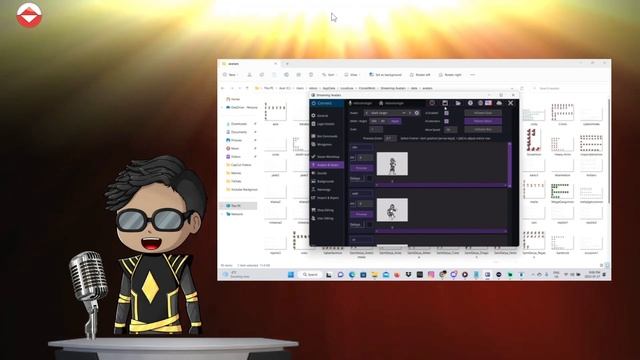Open Documents in File Explorer navigation pane
This screenshot has width=640, height=360.
pyautogui.click(x=237, y=132)
